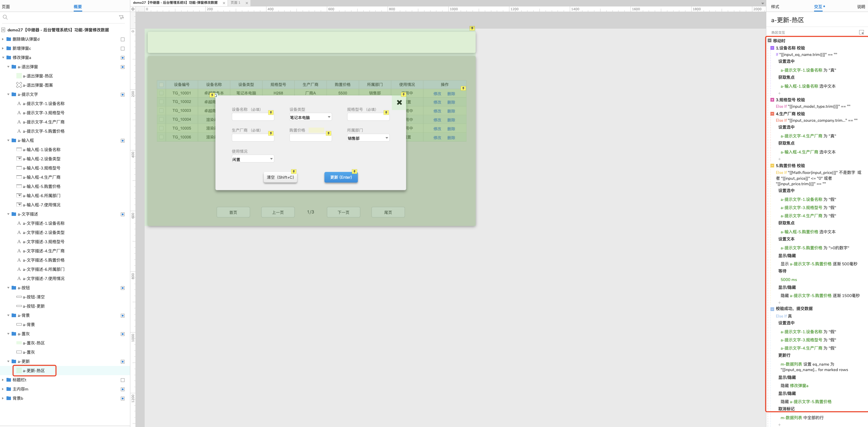Image resolution: width=868 pixels, height=427 pixels.
Task: Switch to the 交互 tab
Action: 818,6
